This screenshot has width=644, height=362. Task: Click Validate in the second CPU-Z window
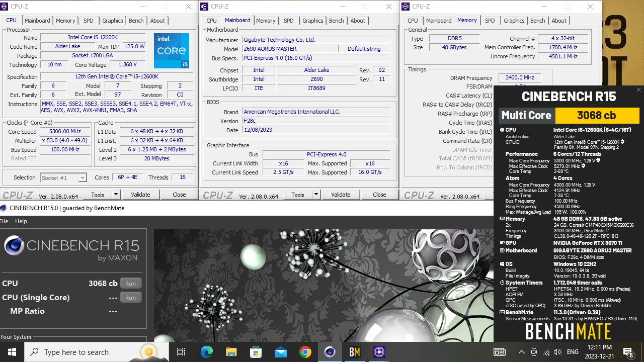341,195
